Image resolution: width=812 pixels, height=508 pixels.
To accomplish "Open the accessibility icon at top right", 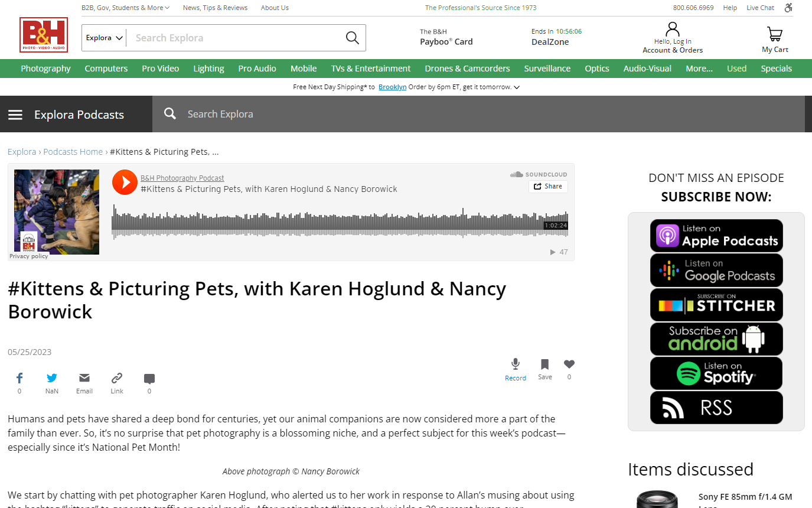I will (x=788, y=8).
